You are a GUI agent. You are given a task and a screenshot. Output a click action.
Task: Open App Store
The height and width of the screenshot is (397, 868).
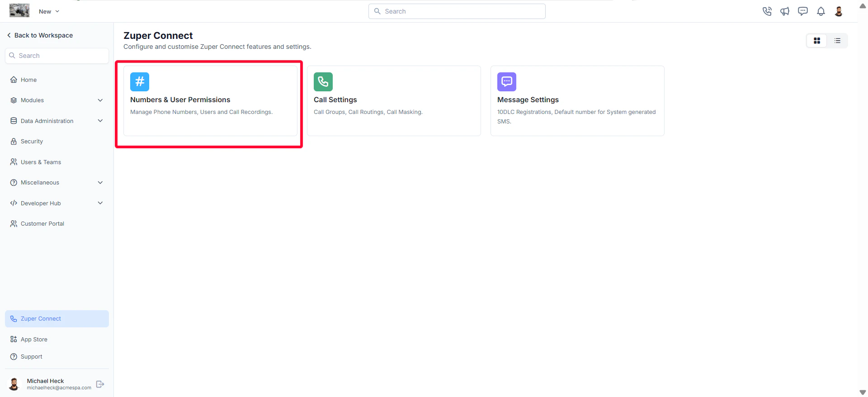(x=57, y=340)
